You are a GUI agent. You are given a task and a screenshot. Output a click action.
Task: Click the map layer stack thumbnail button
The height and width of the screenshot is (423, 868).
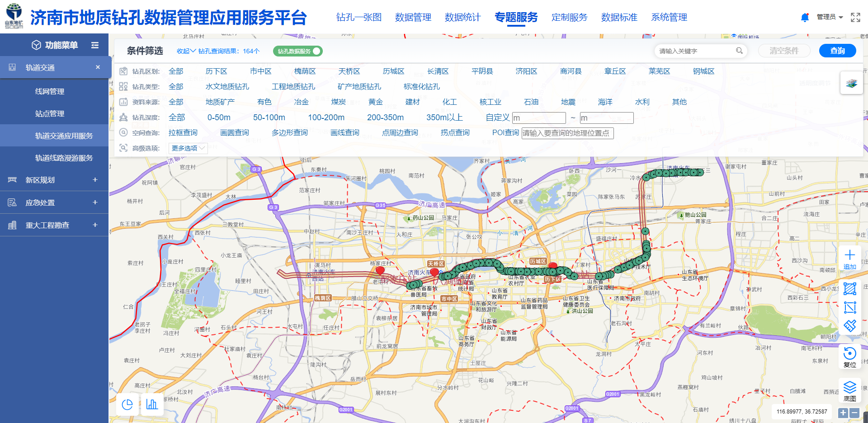coord(851,83)
